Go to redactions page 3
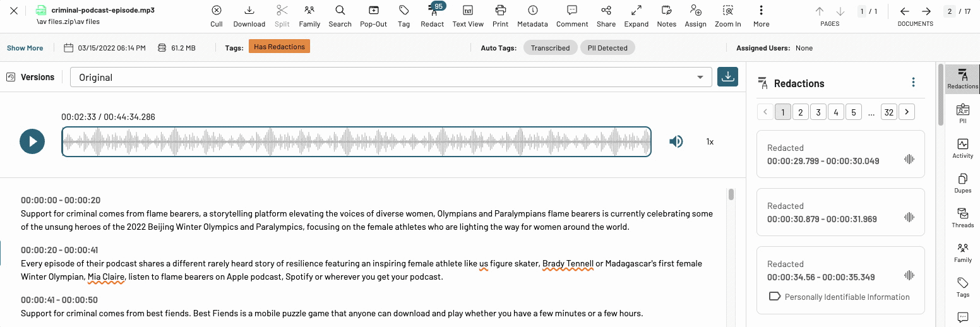This screenshot has width=980, height=327. (x=818, y=112)
